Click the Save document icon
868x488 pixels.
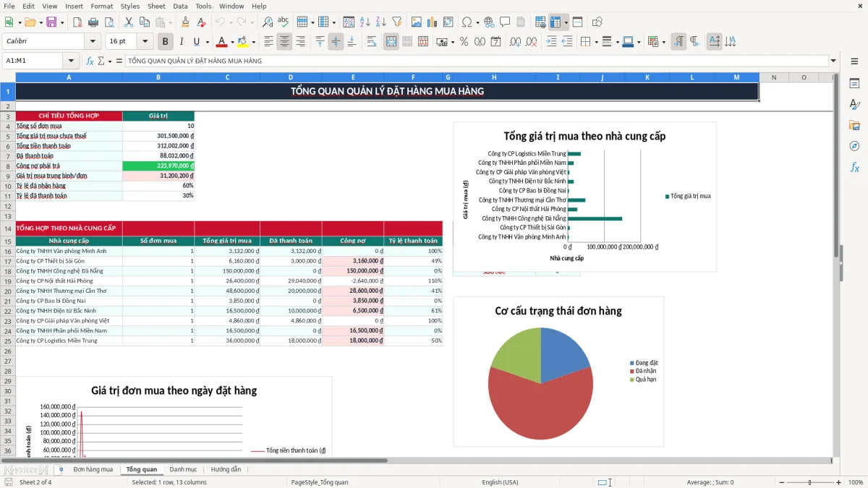(51, 22)
